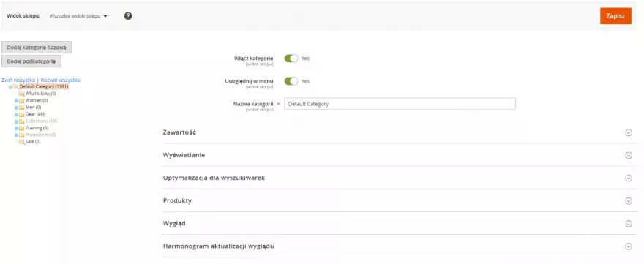Click the Wygląd section title
Image resolution: width=644 pixels, height=264 pixels.
(174, 224)
